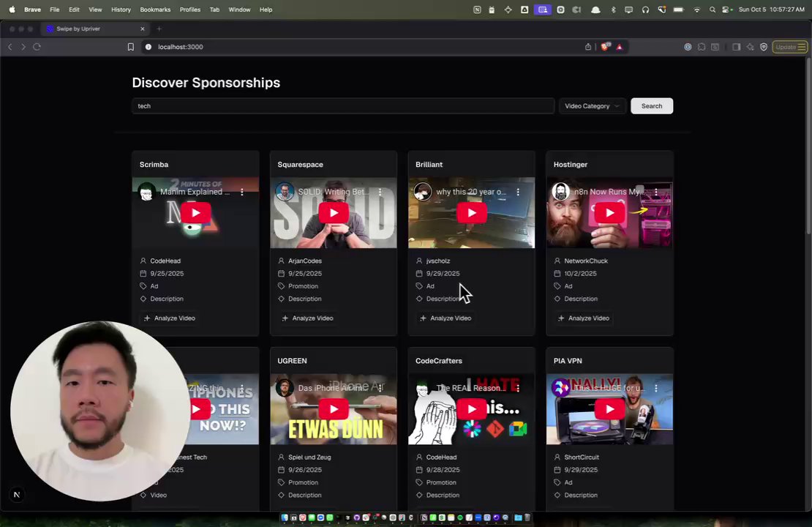Open more options on CodeCrafters video

[x=518, y=388]
